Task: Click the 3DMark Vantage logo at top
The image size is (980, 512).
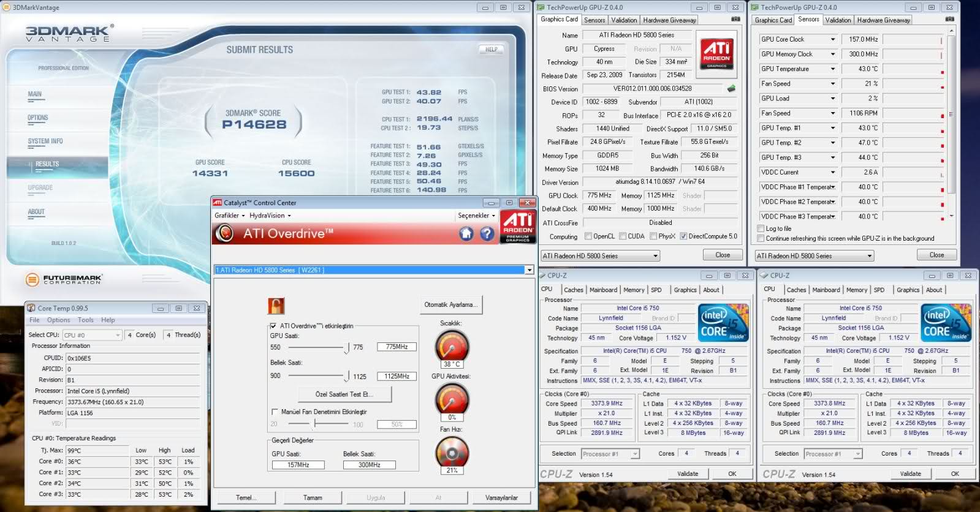Action: click(69, 33)
